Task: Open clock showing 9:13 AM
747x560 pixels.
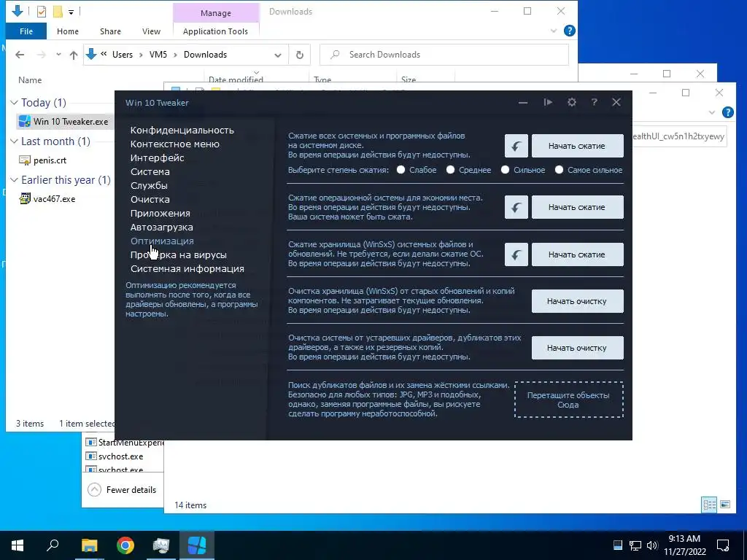Action: (684, 545)
